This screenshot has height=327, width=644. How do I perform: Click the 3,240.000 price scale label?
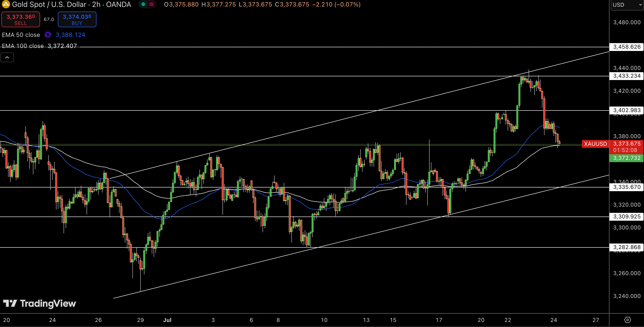tap(627, 296)
